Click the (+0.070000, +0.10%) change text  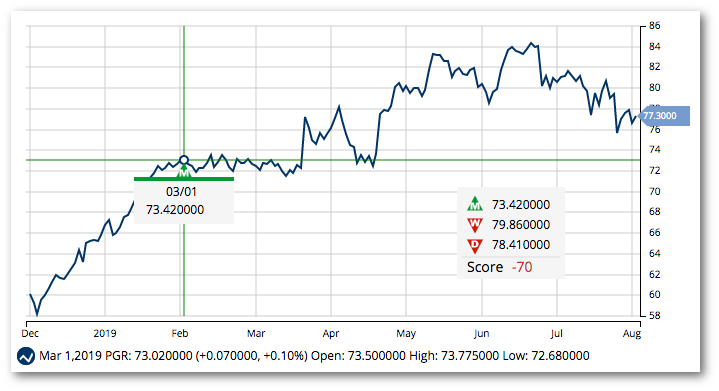(x=251, y=356)
